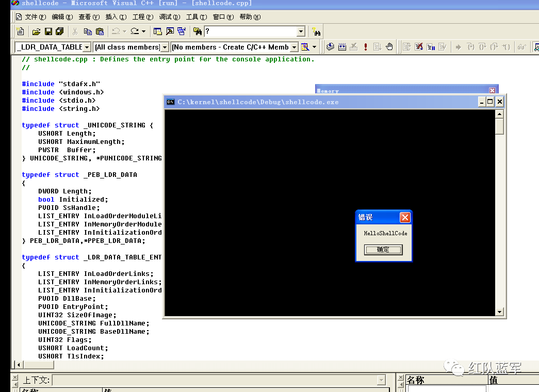Open the 调试(D) menu
The image size is (539, 392).
pos(170,17)
